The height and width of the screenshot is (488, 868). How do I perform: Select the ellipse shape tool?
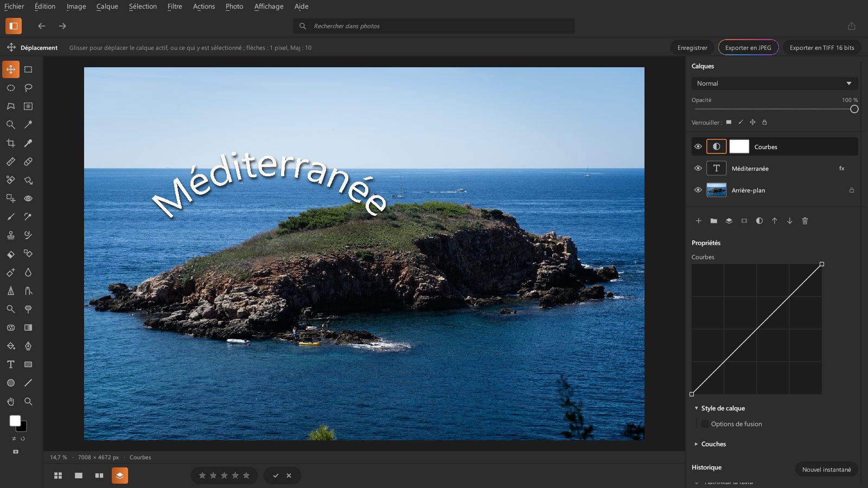pyautogui.click(x=11, y=383)
